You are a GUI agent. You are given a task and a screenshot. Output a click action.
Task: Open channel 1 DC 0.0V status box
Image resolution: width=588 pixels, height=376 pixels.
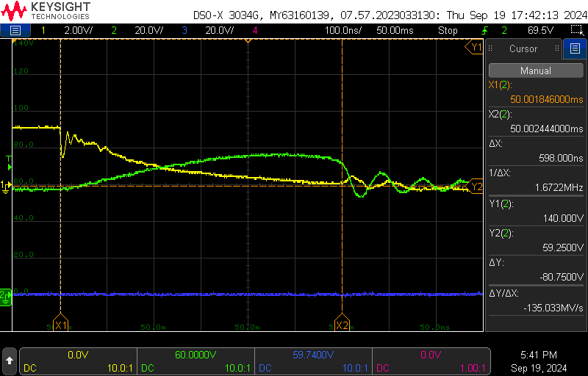tap(78, 361)
